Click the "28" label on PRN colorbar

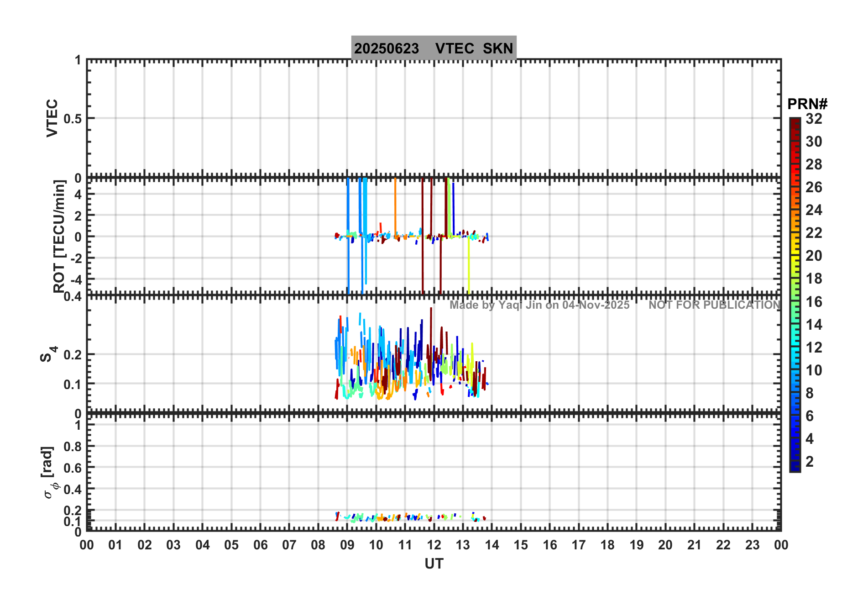pos(814,164)
